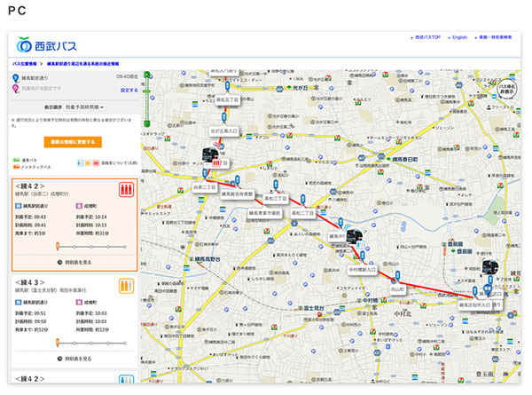This screenshot has width=532, height=395.
Task: Click the orange crowding icon on 練43 card
Action: [127, 285]
